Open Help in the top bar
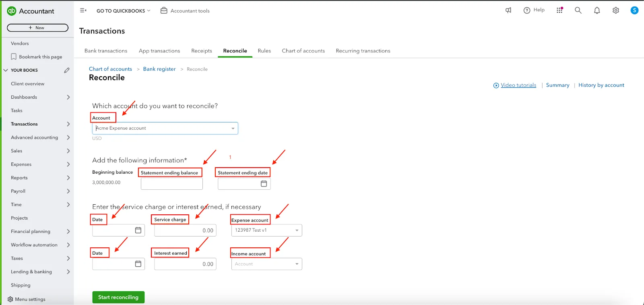 tap(534, 10)
